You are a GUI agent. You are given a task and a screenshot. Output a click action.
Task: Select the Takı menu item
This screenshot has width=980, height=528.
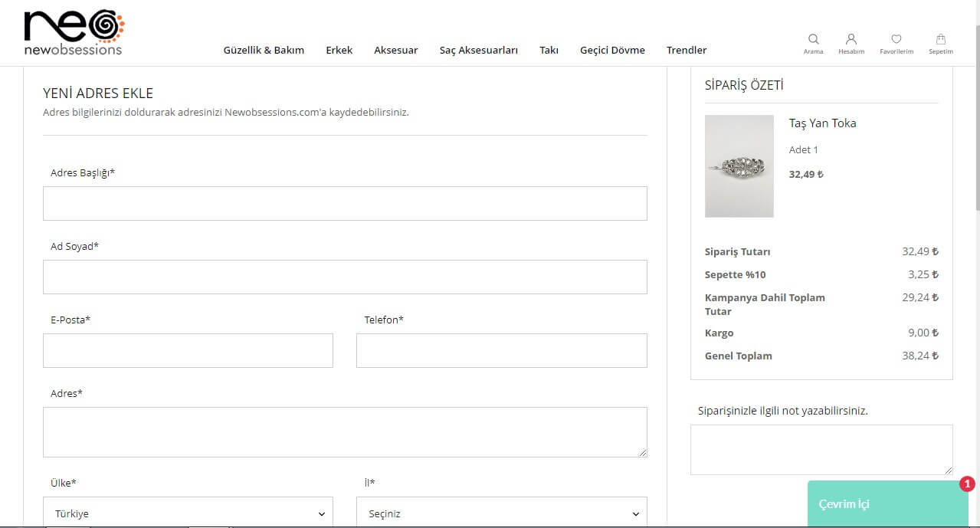pos(549,51)
